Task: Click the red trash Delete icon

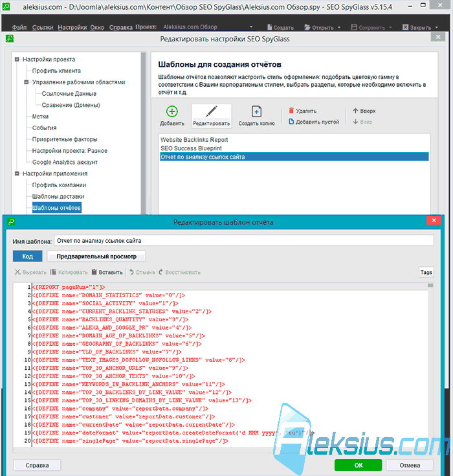Action: [291, 111]
